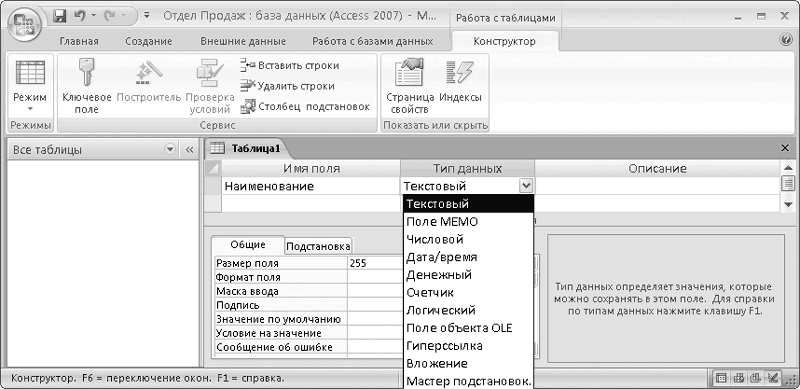Click the Построитель builder icon
The width and height of the screenshot is (800, 389).
(x=148, y=81)
